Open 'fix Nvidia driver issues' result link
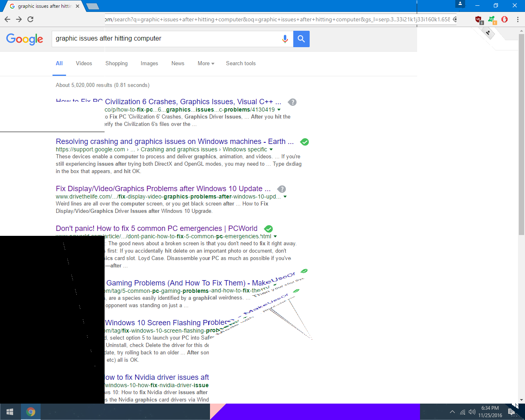 (157, 377)
